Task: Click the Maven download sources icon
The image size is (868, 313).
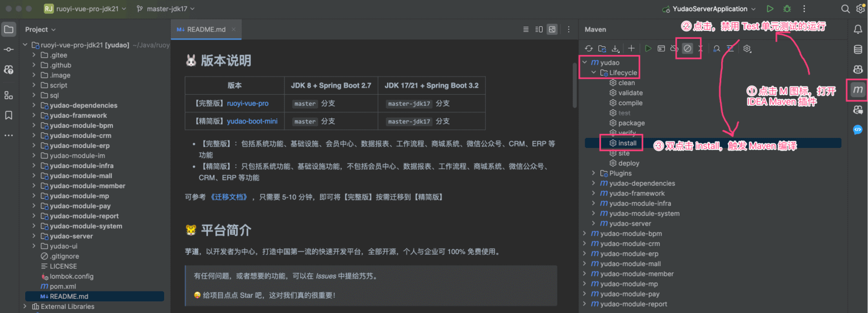Action: point(615,49)
